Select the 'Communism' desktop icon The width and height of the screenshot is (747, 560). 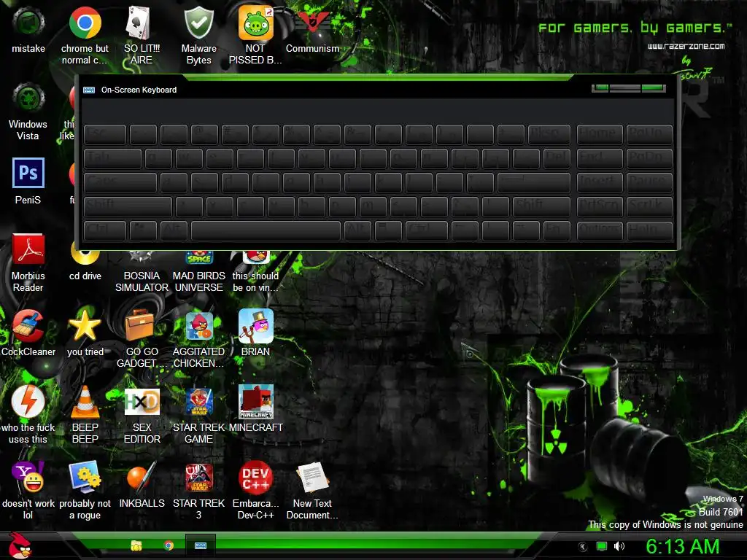click(312, 29)
